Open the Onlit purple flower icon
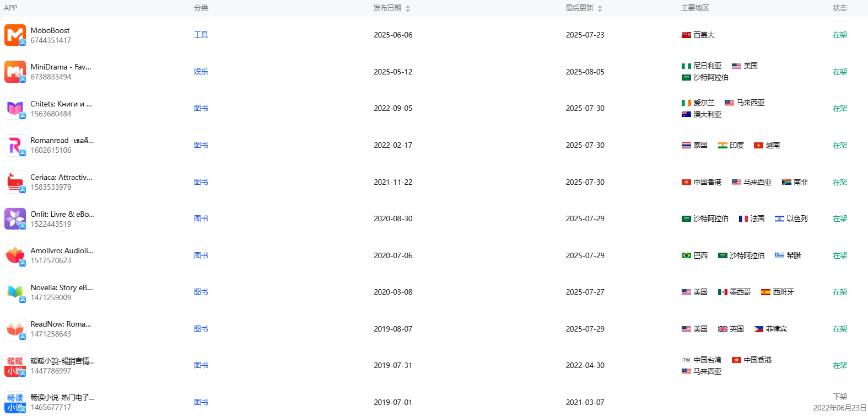This screenshot has height=416, width=868. click(15, 218)
